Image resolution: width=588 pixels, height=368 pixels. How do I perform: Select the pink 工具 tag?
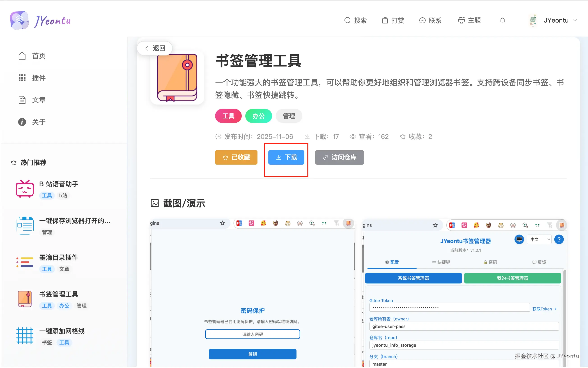pyautogui.click(x=228, y=116)
